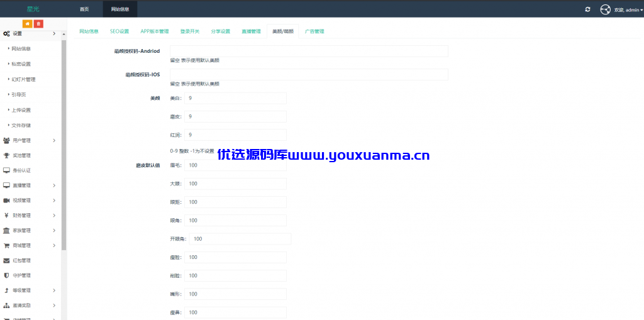Open 红包管理 via its envelope icon
The height and width of the screenshot is (320, 644).
6,260
